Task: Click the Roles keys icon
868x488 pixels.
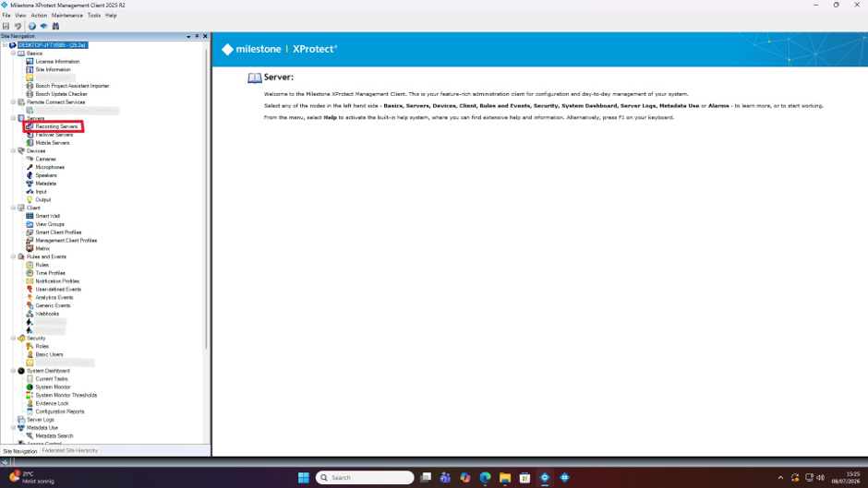Action: (x=30, y=346)
